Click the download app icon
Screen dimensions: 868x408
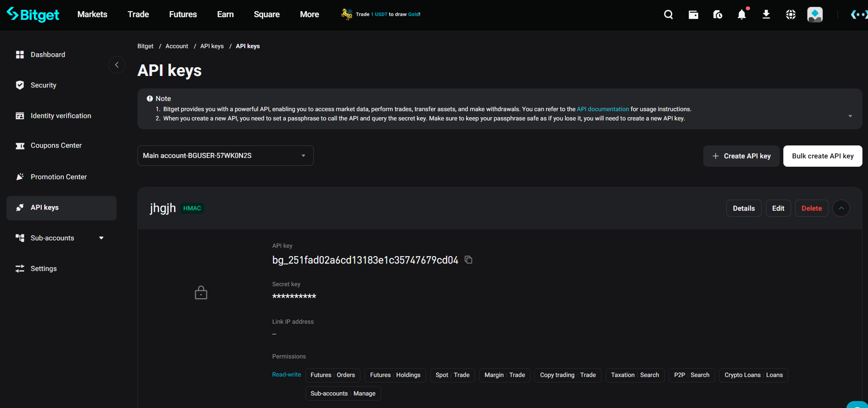tap(766, 15)
